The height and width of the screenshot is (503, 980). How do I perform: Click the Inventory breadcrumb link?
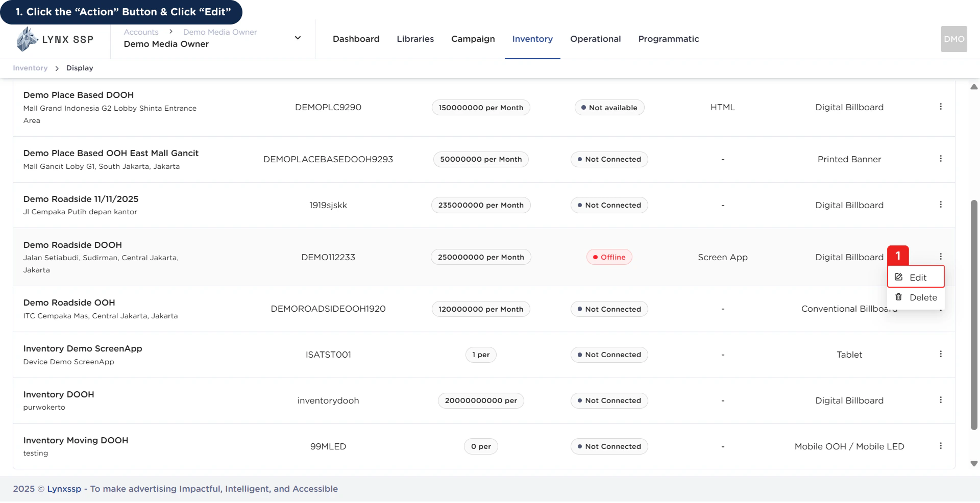(30, 68)
